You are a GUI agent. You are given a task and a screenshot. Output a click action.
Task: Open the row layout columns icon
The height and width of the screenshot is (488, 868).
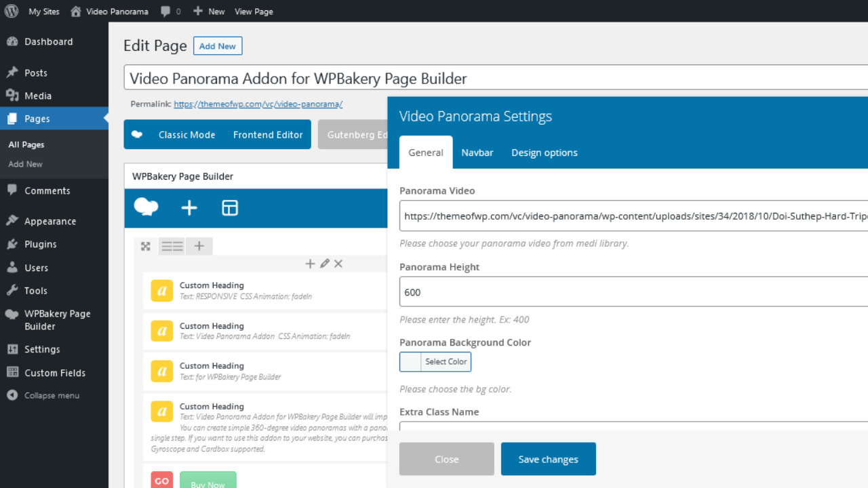tap(172, 246)
